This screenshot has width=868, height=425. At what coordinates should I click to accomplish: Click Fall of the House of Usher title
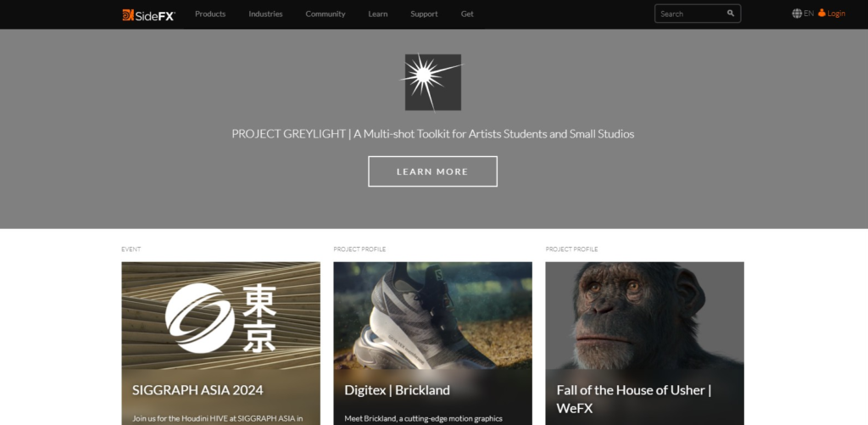pos(634,399)
